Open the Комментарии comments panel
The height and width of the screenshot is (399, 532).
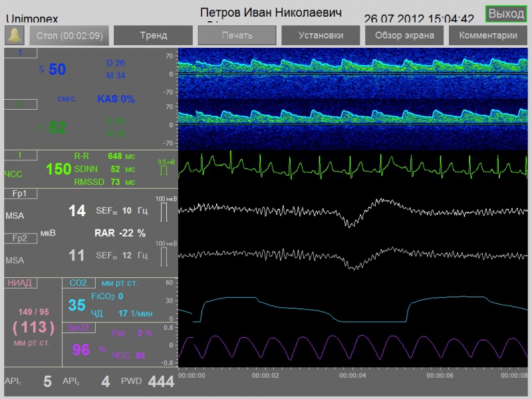pyautogui.click(x=488, y=35)
